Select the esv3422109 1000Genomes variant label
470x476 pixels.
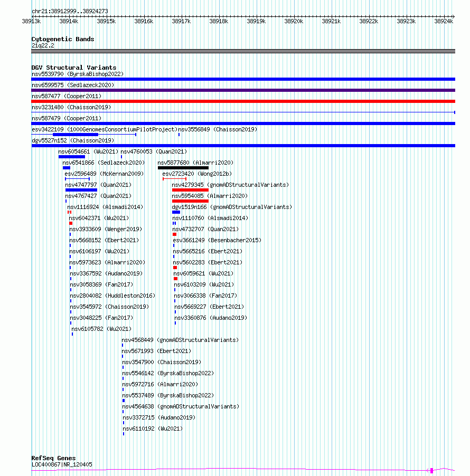pos(105,129)
